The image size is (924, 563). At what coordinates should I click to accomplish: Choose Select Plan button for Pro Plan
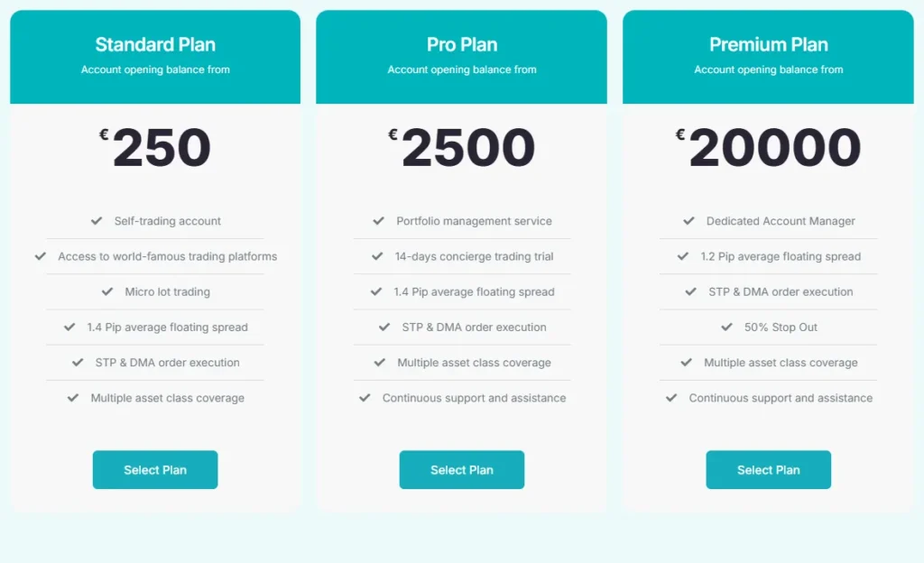click(461, 470)
